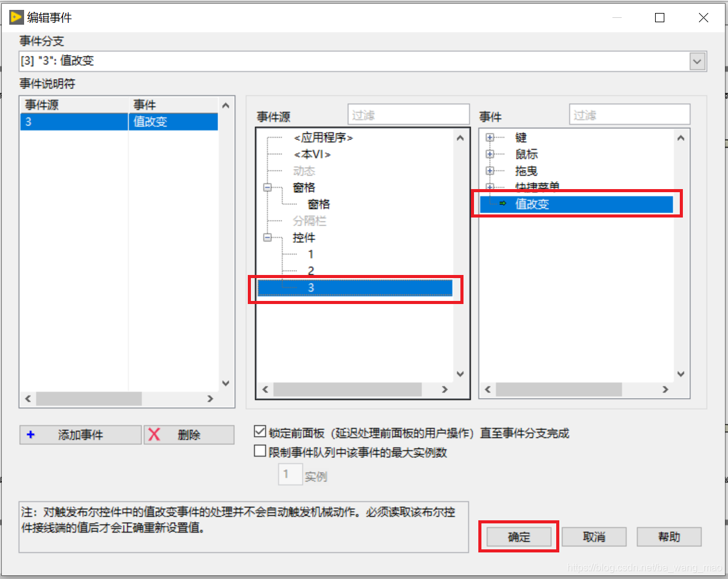The height and width of the screenshot is (579, 728).
Task: Enable 限制事件队列中该事件的最大实例数 checkbox
Action: click(260, 451)
